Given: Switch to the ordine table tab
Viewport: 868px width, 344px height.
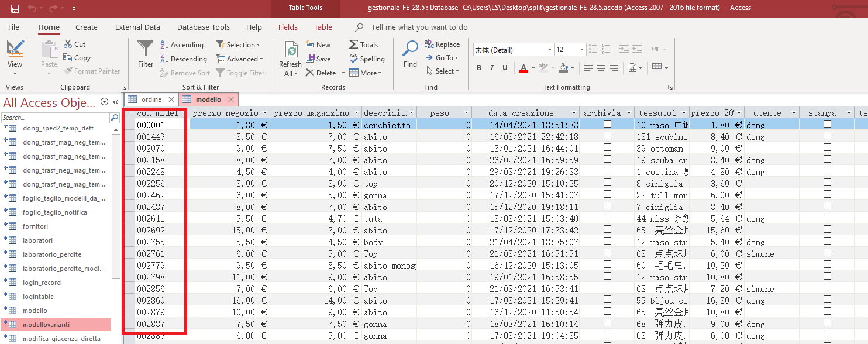Looking at the screenshot, I should pyautogui.click(x=151, y=99).
